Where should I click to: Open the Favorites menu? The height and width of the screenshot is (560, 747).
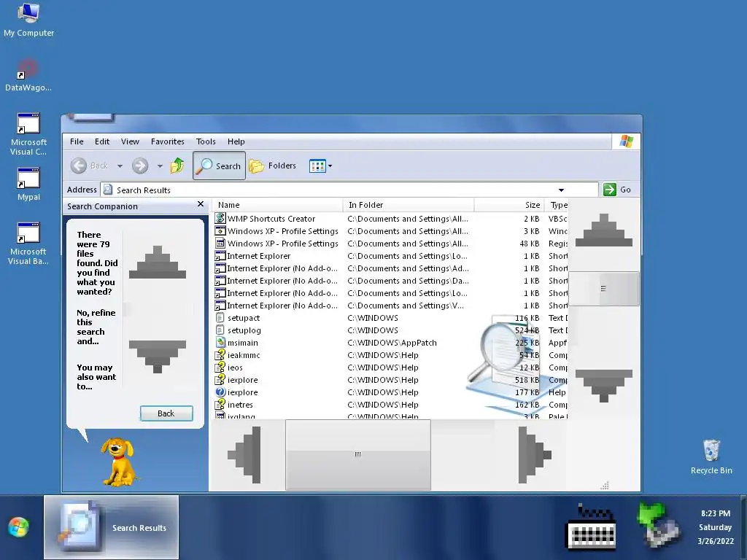pyautogui.click(x=167, y=141)
